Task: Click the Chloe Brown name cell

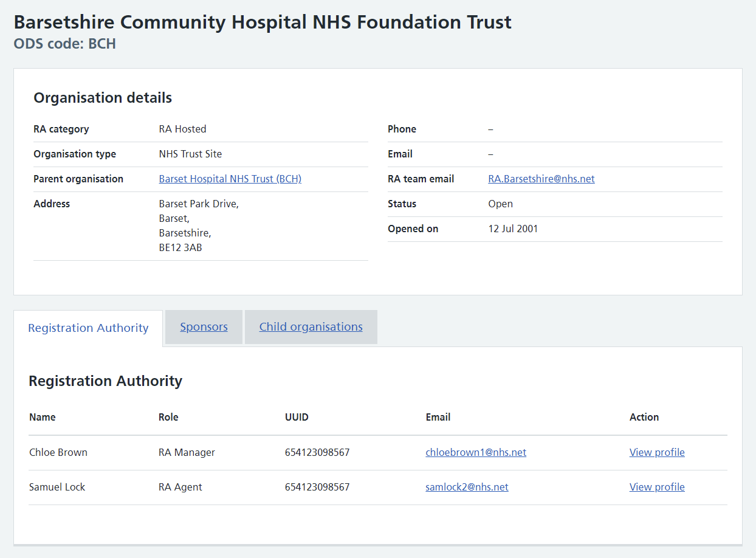Action: (x=58, y=452)
